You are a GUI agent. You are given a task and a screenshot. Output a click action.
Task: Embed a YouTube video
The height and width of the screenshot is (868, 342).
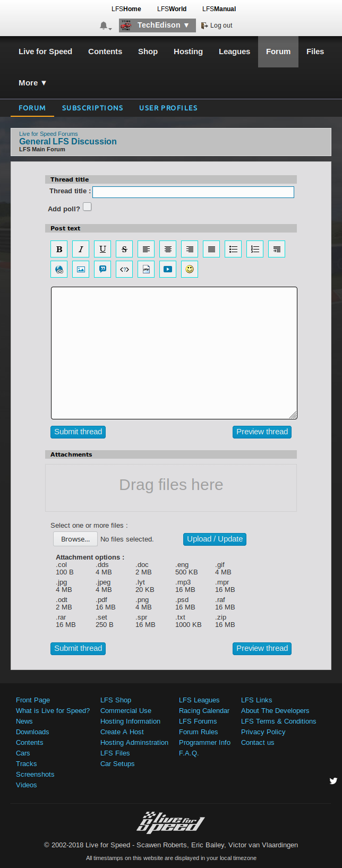tap(168, 269)
